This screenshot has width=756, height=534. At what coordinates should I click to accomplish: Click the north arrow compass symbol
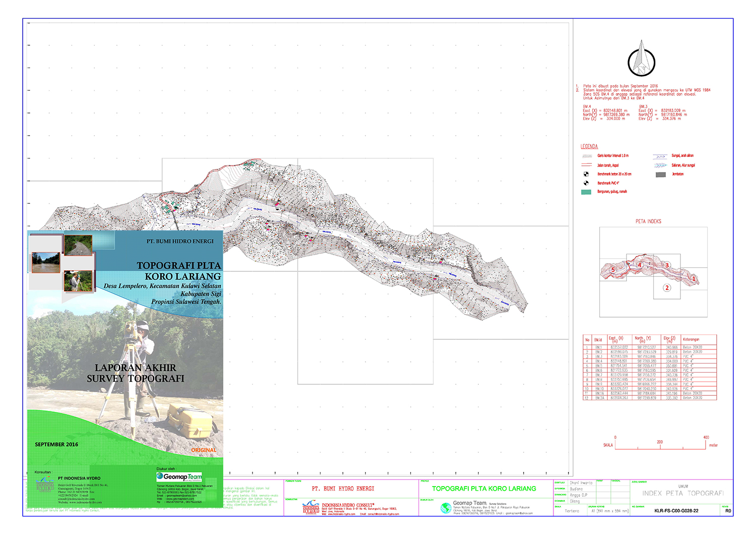(x=641, y=59)
